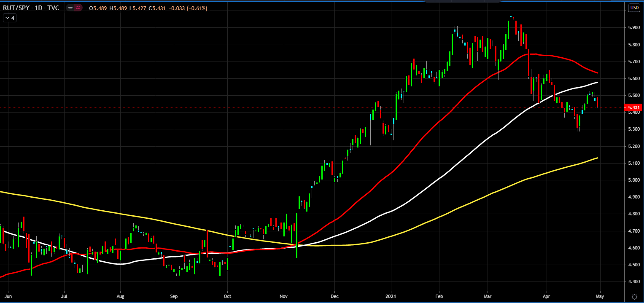This screenshot has width=644, height=303.
Task: Click the high value H5.489 in header
Action: click(x=118, y=8)
